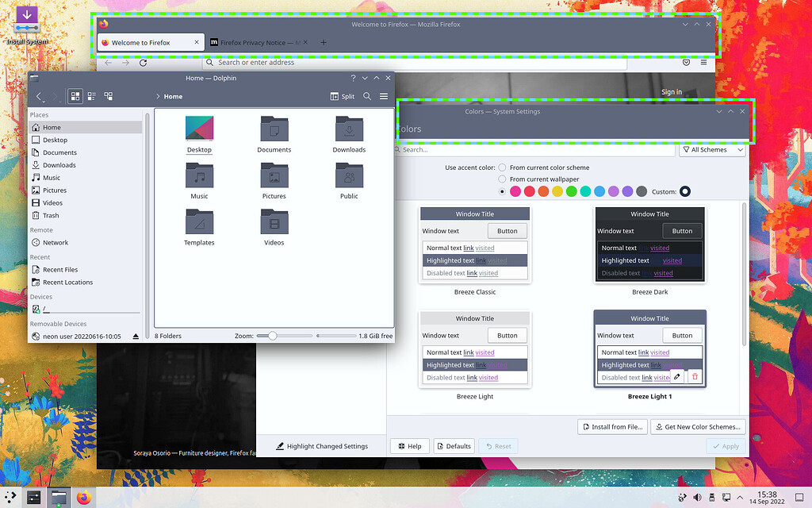The height and width of the screenshot is (508, 812).
Task: Eject the neon user removable device
Action: coord(136,336)
